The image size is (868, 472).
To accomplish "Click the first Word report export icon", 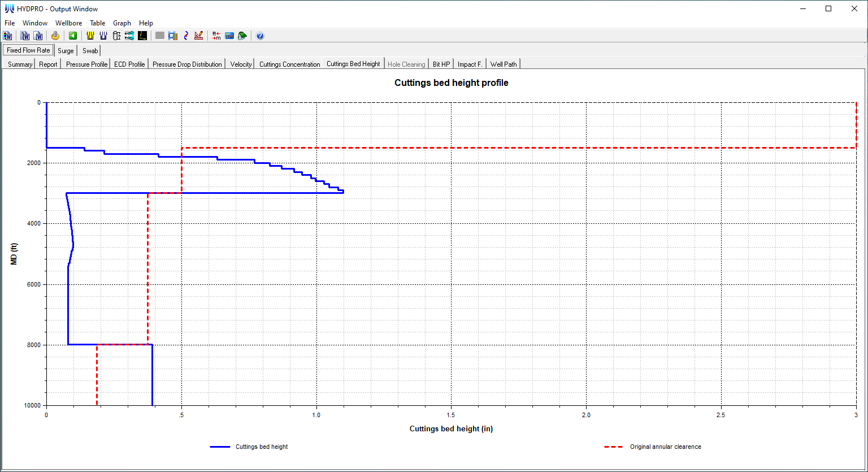I will click(x=8, y=36).
